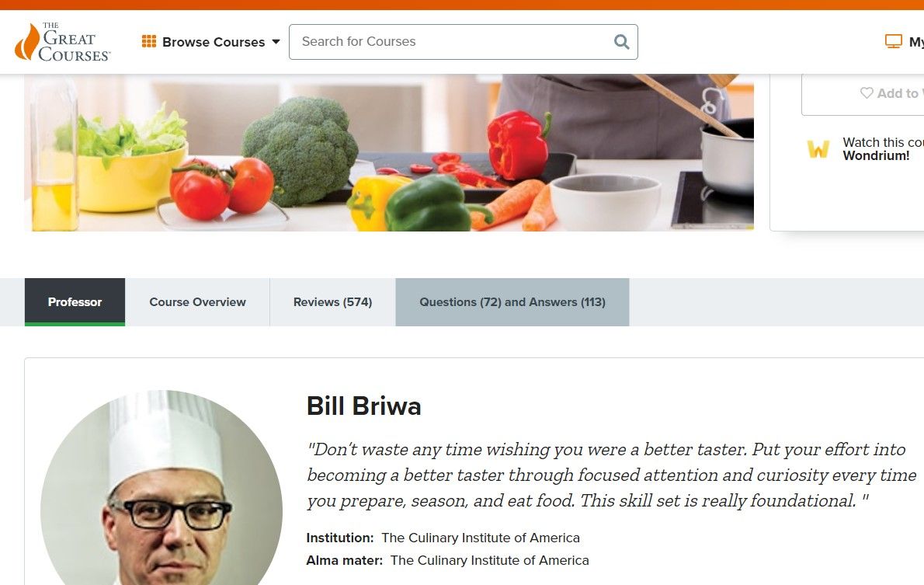The width and height of the screenshot is (924, 585).
Task: Click the magnifying glass search icon
Action: click(x=622, y=42)
